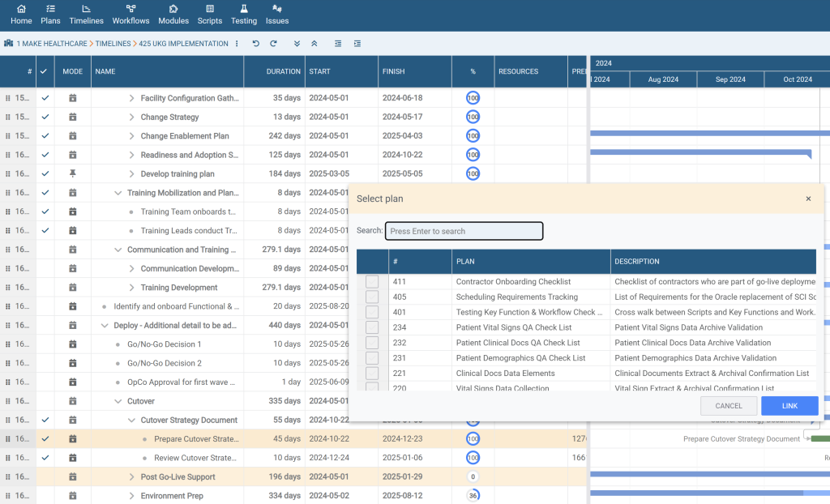Viewport: 830px width, 504px height.
Task: Click the pin mode icon for Develop training plan
Action: (x=72, y=173)
